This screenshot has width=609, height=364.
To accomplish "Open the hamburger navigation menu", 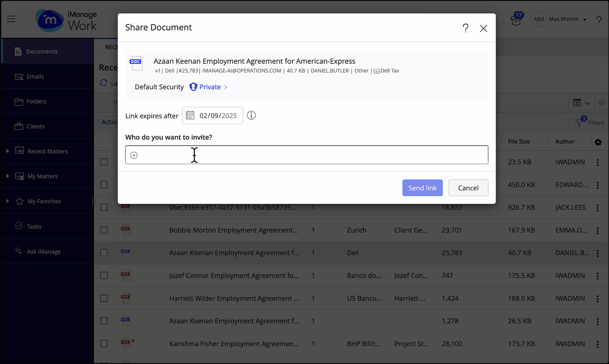I will [x=11, y=19].
